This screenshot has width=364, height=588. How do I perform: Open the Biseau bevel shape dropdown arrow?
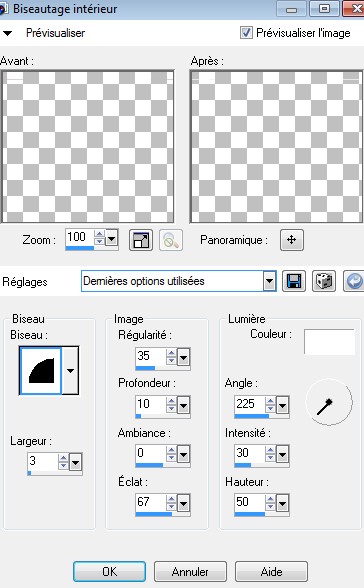pyautogui.click(x=70, y=370)
